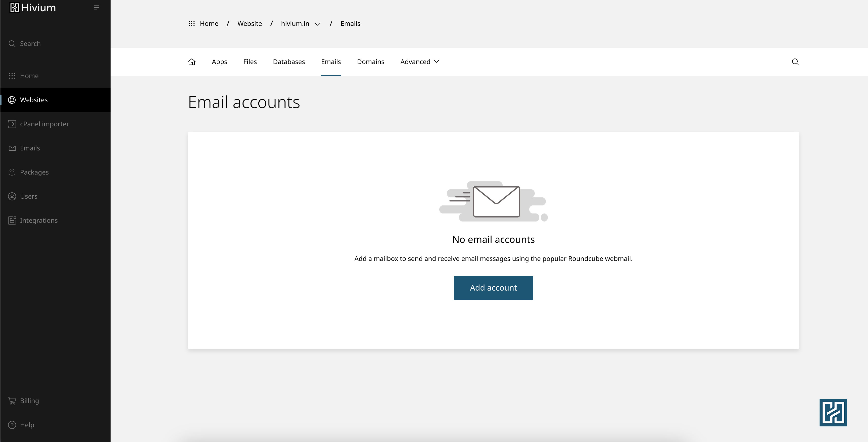The height and width of the screenshot is (442, 868).
Task: Open cPanel importer in the sidebar
Action: pos(44,124)
